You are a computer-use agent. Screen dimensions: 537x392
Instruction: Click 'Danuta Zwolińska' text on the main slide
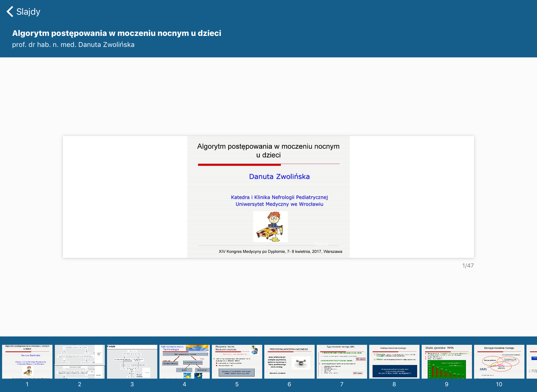(x=279, y=176)
